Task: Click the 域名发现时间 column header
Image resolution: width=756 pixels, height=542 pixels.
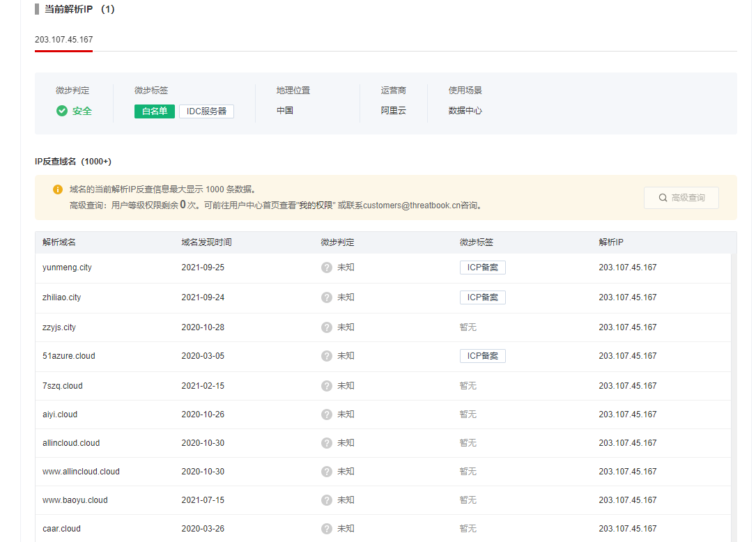Action: (206, 242)
